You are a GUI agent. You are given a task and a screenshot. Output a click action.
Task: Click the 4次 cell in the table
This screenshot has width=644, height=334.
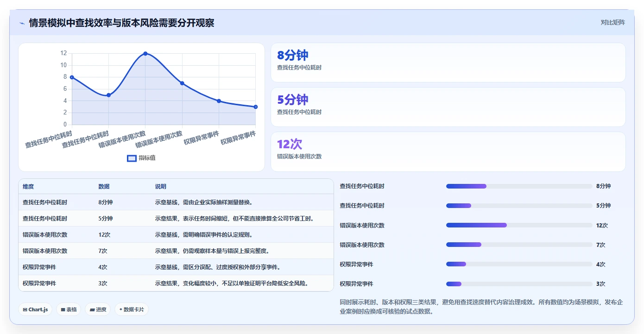(103, 267)
